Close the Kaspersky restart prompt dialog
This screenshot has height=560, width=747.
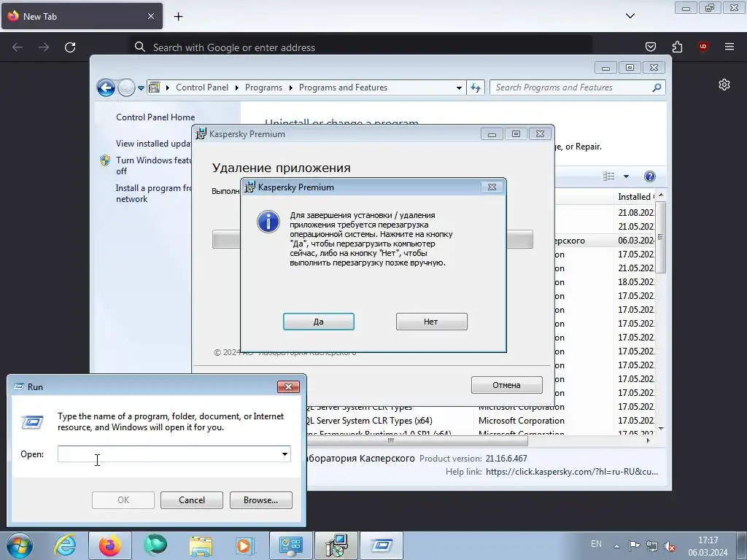click(492, 187)
